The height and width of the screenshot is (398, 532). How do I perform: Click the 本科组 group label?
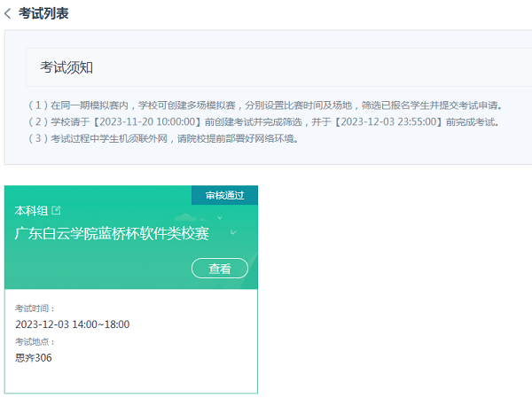pyautogui.click(x=31, y=211)
